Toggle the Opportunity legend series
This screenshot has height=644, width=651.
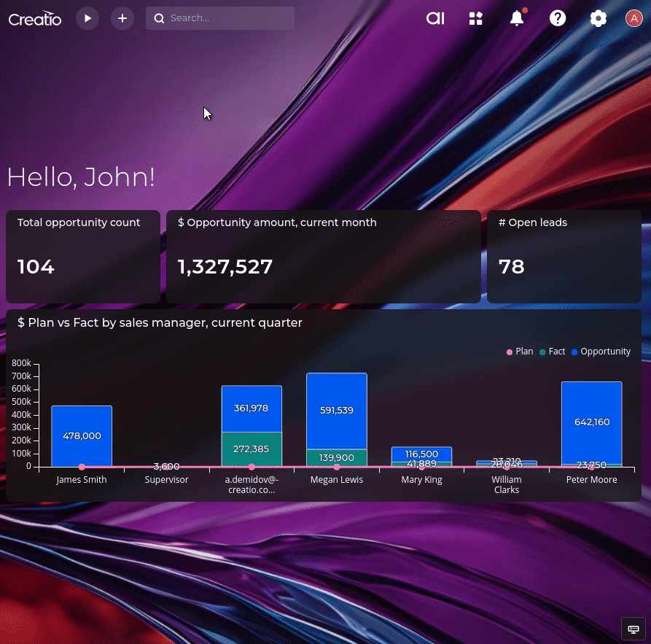[x=601, y=352]
